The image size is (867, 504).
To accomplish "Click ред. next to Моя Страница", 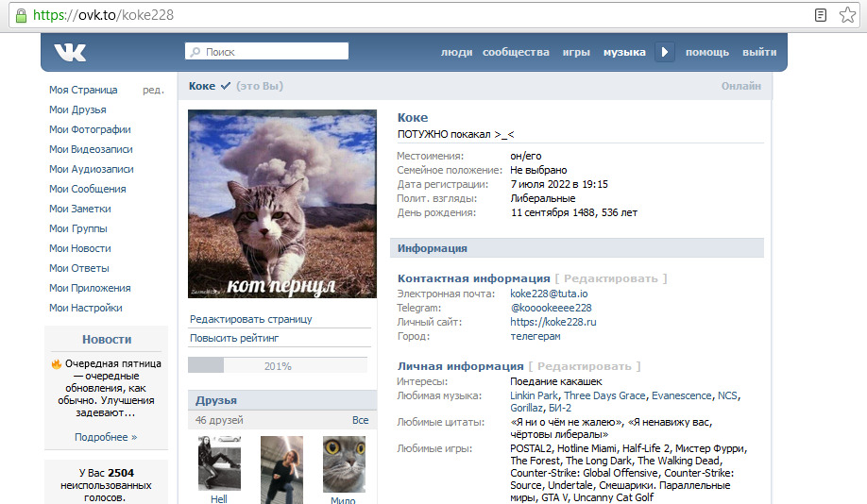I will tap(153, 90).
